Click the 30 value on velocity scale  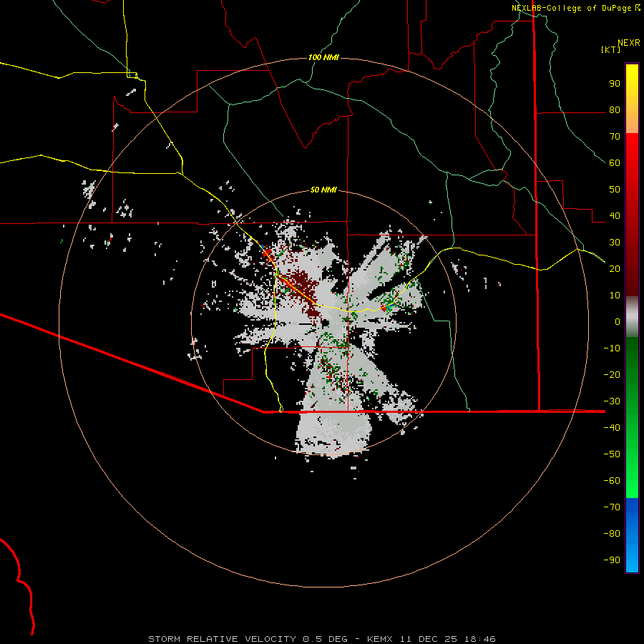[615, 243]
